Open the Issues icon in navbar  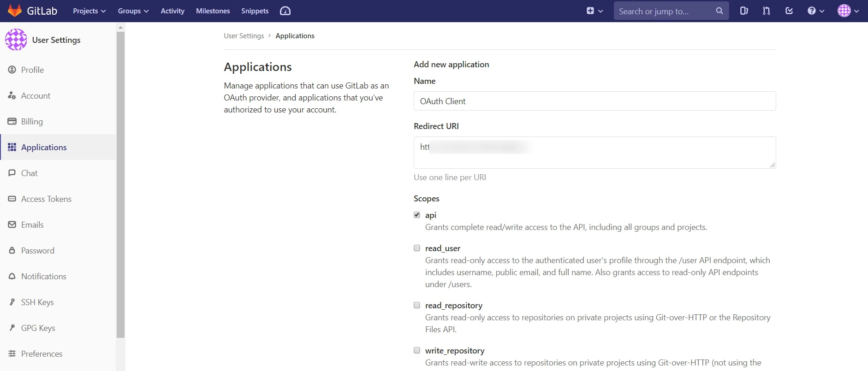tap(744, 11)
